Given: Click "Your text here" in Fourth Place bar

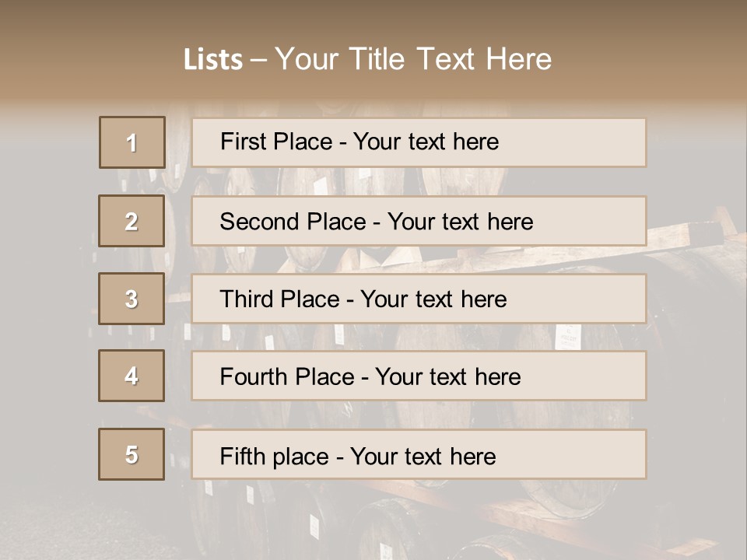Looking at the screenshot, I should pos(447,377).
